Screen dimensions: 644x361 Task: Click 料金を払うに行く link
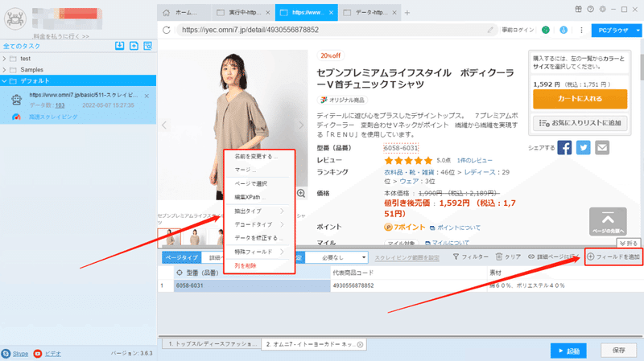click(x=61, y=36)
